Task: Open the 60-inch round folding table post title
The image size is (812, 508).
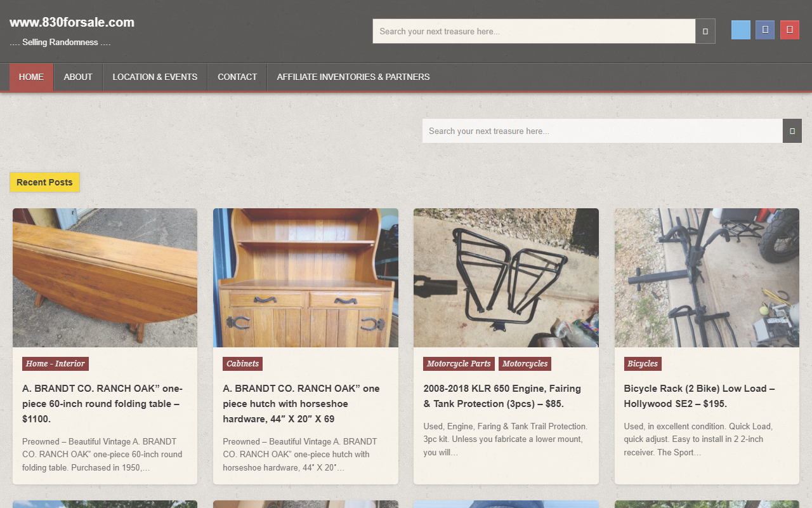Action: pyautogui.click(x=103, y=404)
